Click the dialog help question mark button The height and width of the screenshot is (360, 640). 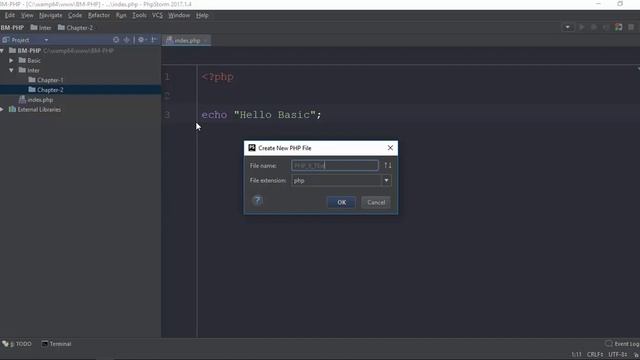[257, 200]
